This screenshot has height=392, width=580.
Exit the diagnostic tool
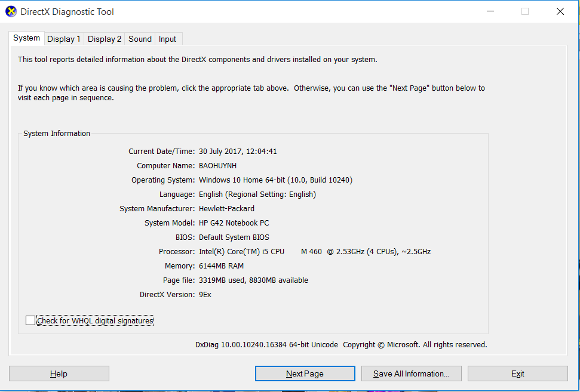click(517, 374)
